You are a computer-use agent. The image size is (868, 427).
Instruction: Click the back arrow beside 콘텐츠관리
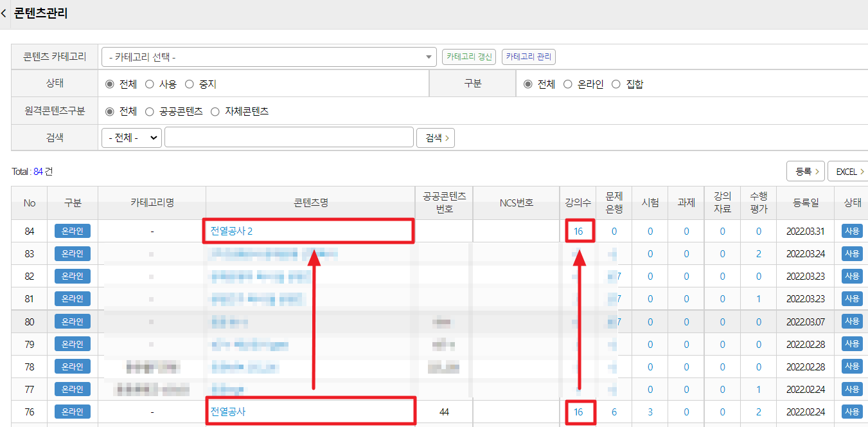click(x=4, y=14)
